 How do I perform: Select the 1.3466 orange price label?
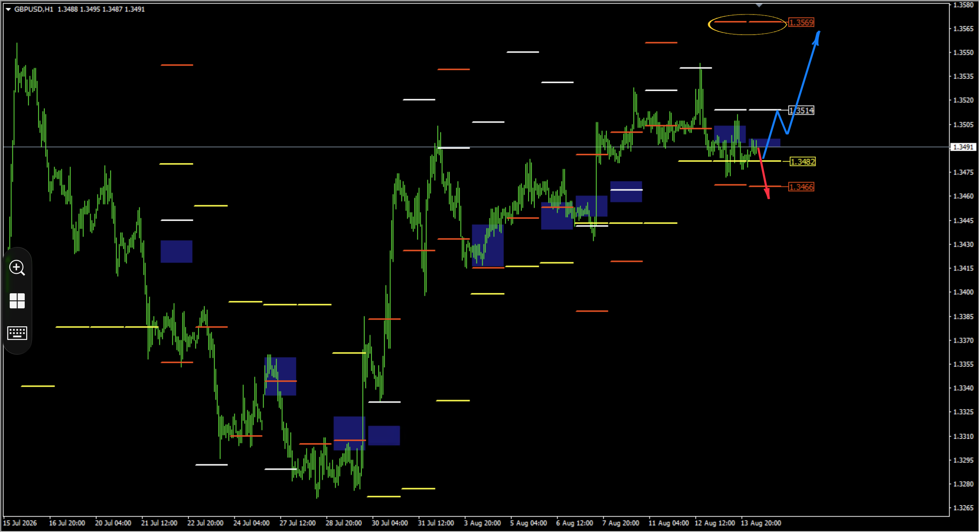click(801, 187)
